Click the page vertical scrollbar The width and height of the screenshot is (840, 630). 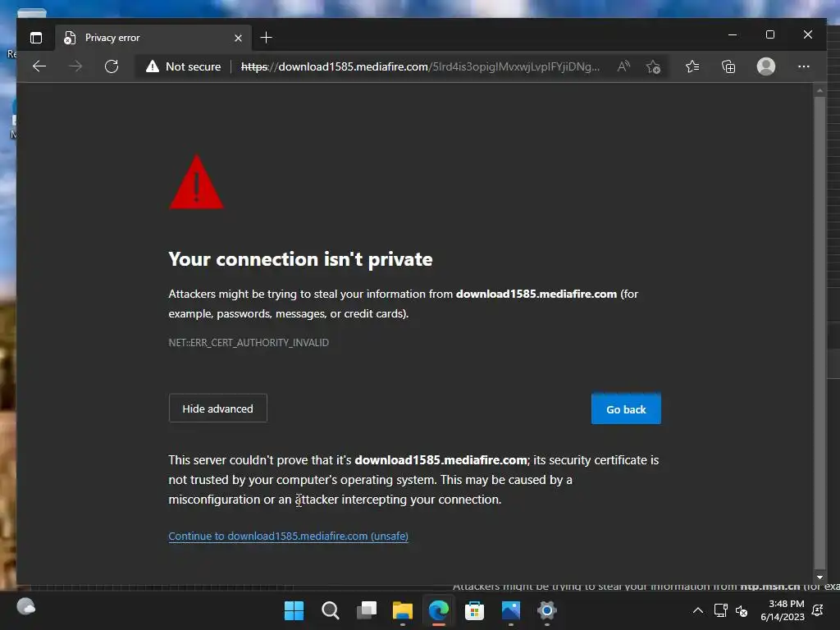[x=819, y=332]
